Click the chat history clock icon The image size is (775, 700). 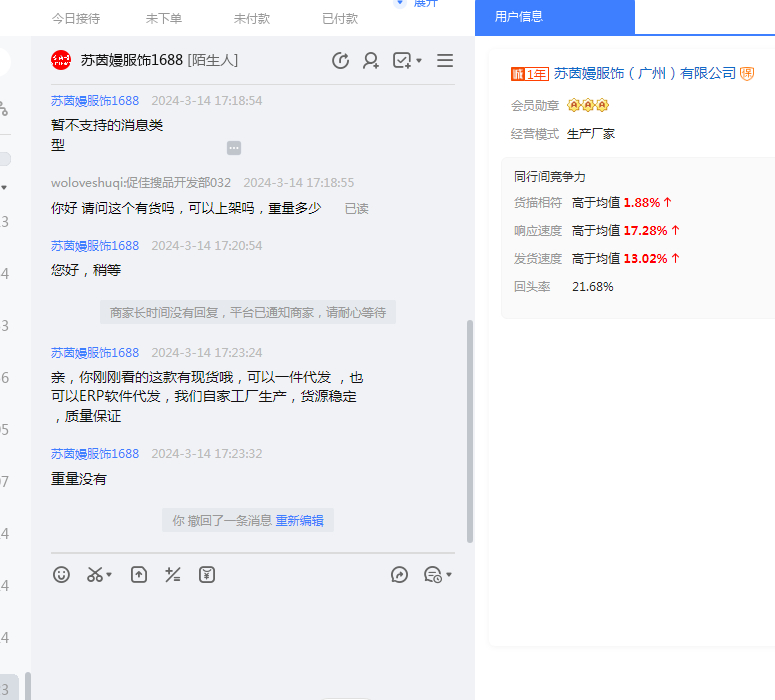pyautogui.click(x=341, y=61)
